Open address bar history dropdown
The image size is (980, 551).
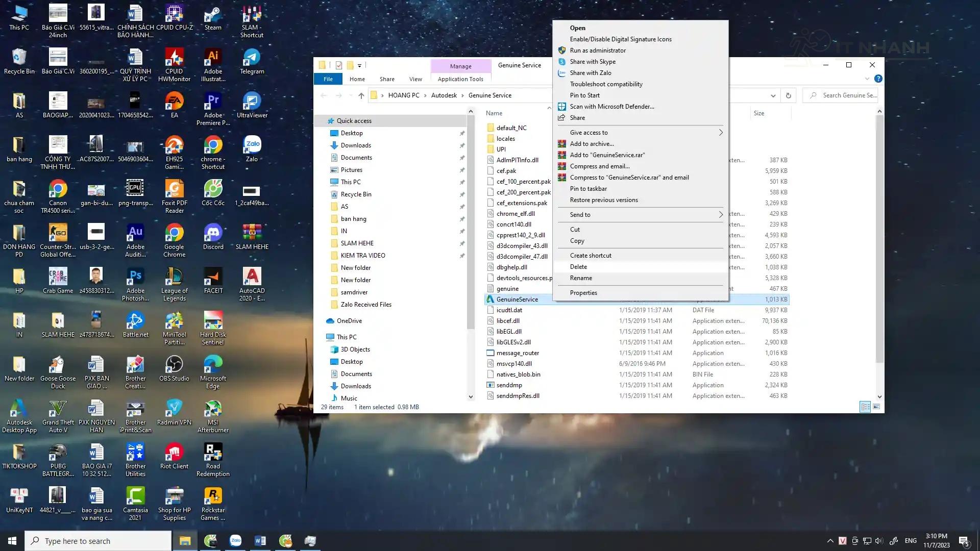pyautogui.click(x=773, y=95)
